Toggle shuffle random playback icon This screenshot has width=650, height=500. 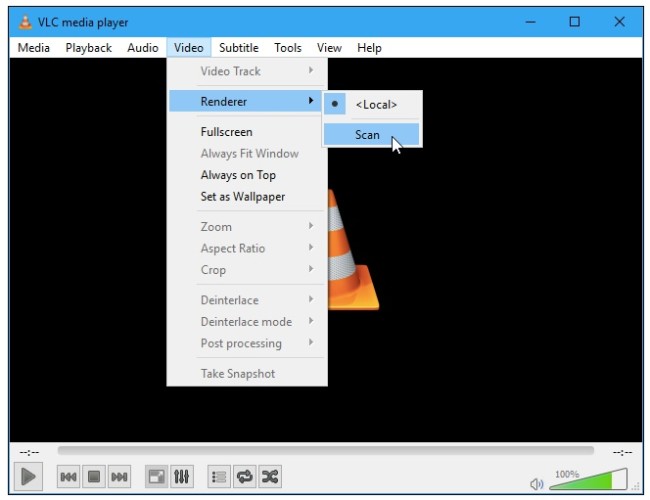[270, 477]
